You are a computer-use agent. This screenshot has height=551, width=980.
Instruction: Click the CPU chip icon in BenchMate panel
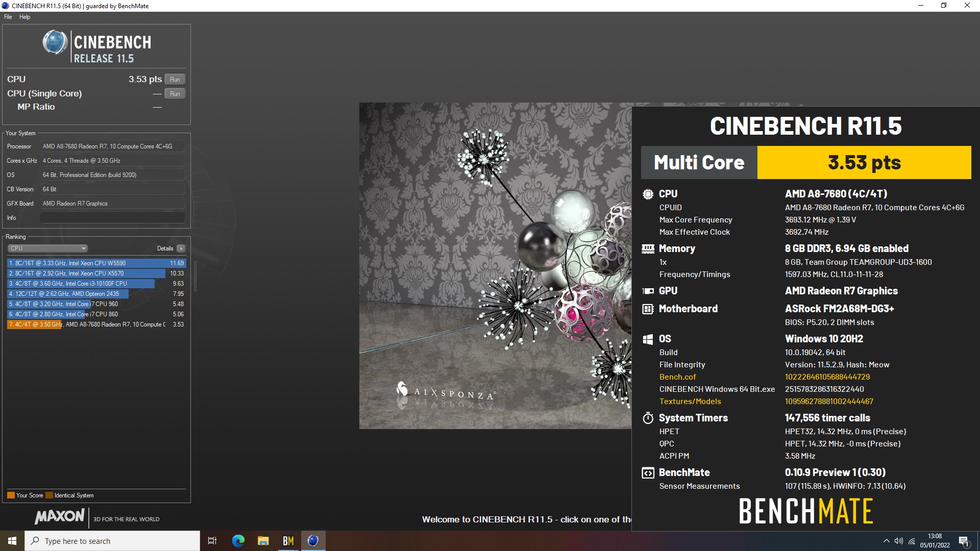(x=648, y=194)
